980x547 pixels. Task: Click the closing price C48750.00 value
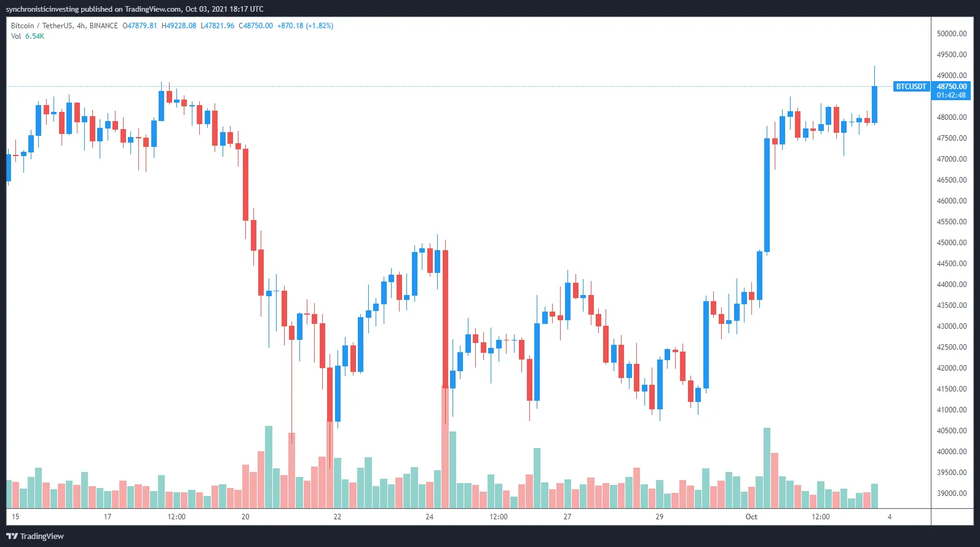click(x=256, y=26)
